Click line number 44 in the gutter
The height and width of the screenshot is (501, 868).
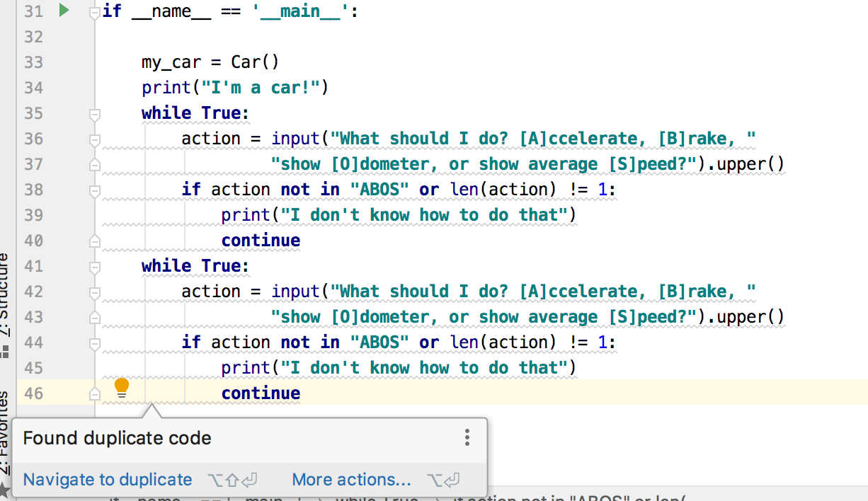point(33,342)
